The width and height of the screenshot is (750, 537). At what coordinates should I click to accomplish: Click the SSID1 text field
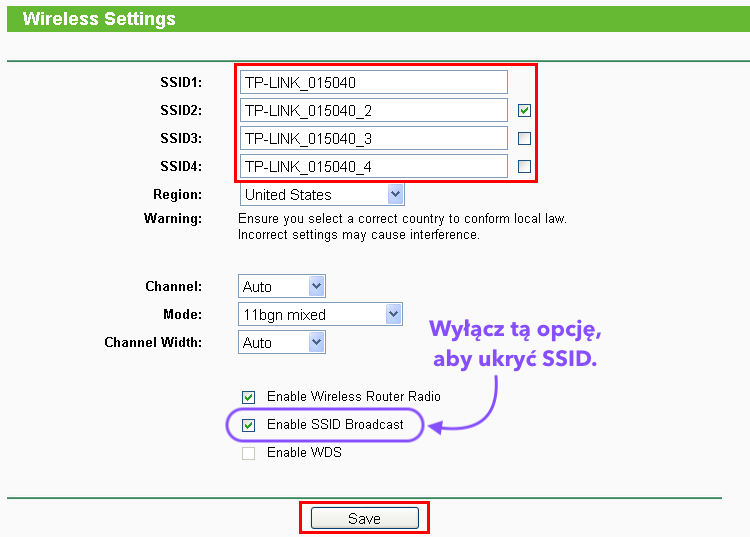click(x=373, y=82)
